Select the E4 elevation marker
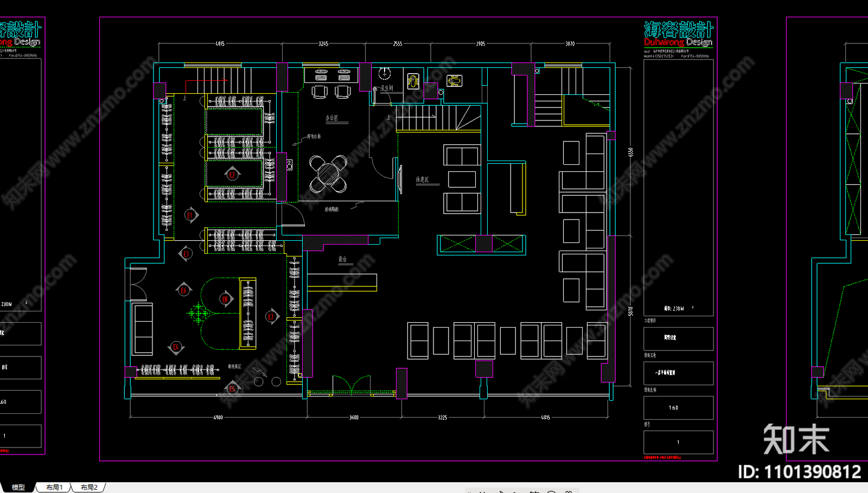The image size is (868, 493). coord(176,347)
